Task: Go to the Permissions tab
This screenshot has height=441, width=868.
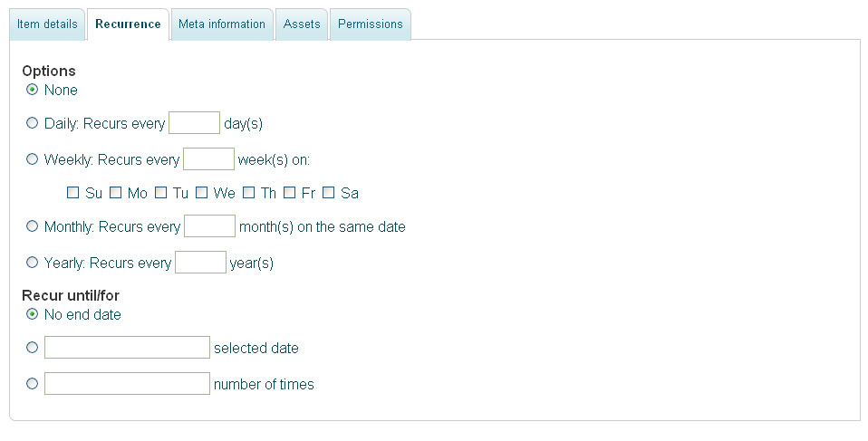Action: [371, 24]
